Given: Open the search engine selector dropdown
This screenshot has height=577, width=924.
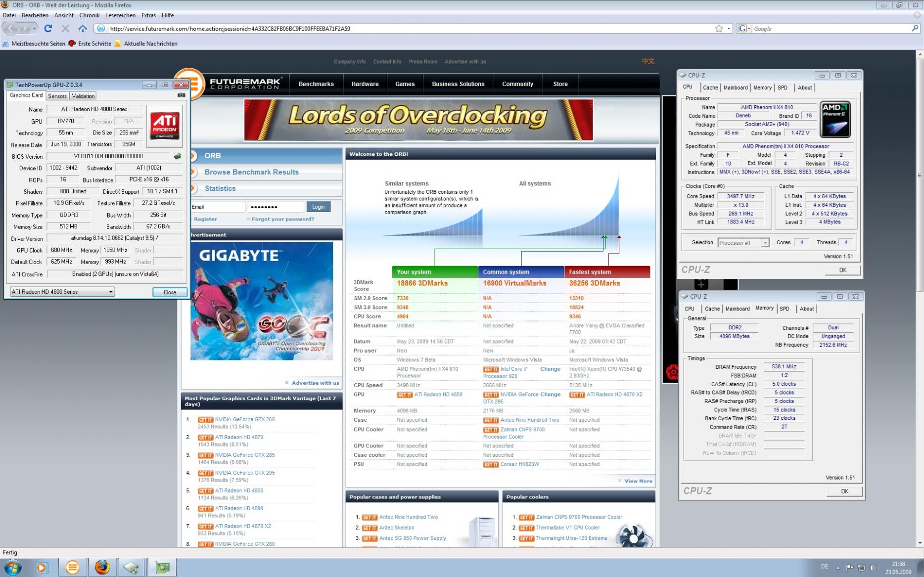Looking at the screenshot, I should pyautogui.click(x=744, y=29).
